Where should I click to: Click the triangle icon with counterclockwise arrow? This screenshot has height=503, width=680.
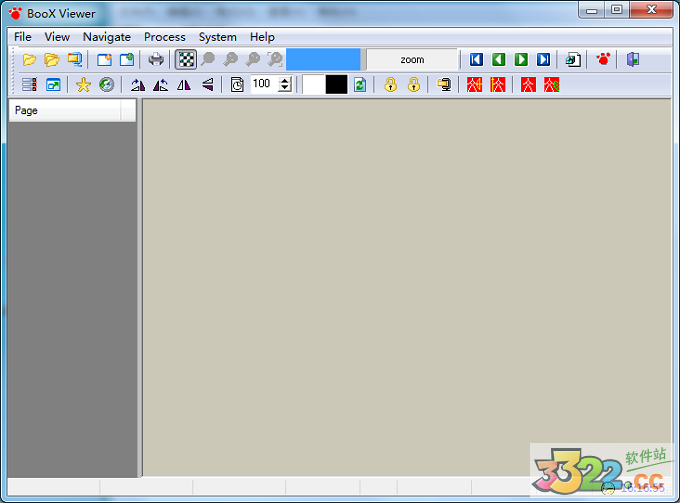160,85
